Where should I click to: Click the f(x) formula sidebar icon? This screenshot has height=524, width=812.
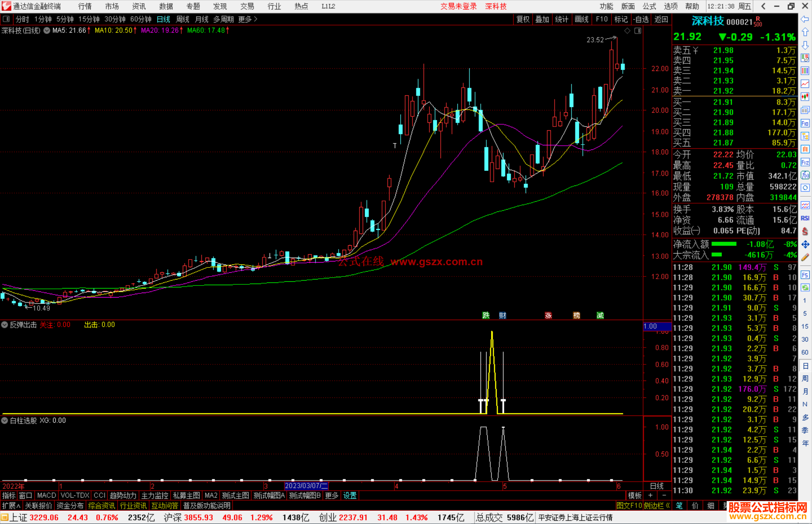[805, 175]
